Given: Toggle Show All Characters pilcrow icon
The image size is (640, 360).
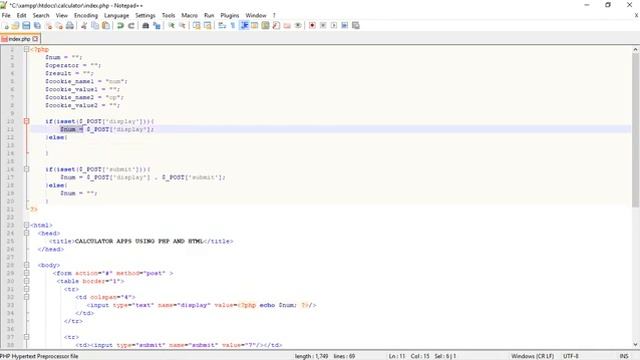Looking at the screenshot, I should 233,26.
